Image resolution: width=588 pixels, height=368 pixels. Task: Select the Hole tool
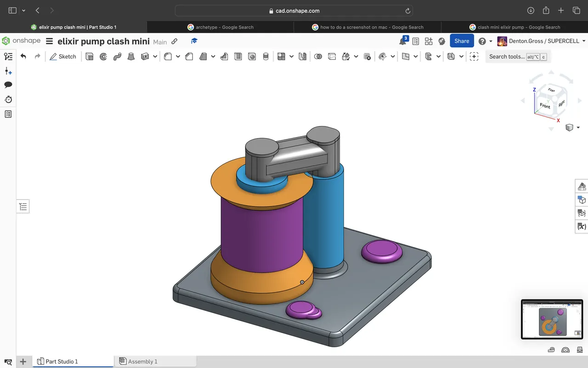pos(252,57)
